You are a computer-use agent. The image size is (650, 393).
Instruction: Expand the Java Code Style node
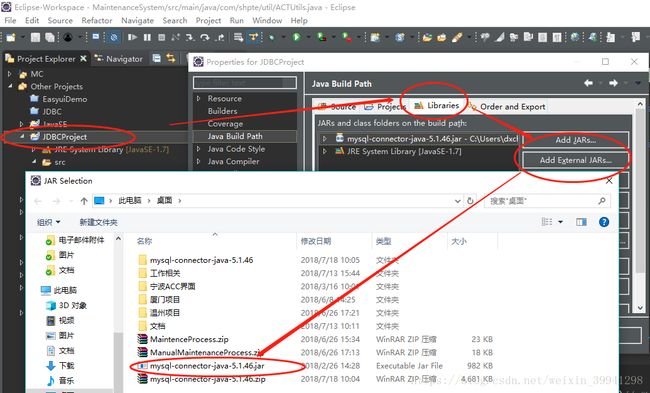pyautogui.click(x=199, y=148)
